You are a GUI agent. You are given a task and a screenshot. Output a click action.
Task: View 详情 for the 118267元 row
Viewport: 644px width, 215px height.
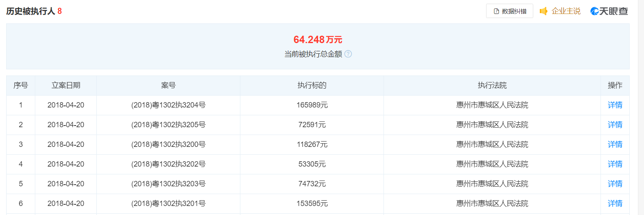point(614,144)
